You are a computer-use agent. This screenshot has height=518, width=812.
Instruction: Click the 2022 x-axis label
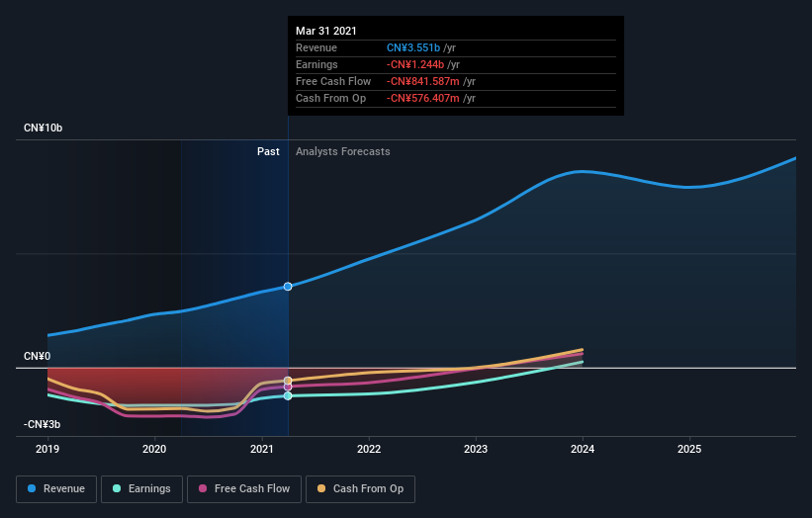(369, 449)
